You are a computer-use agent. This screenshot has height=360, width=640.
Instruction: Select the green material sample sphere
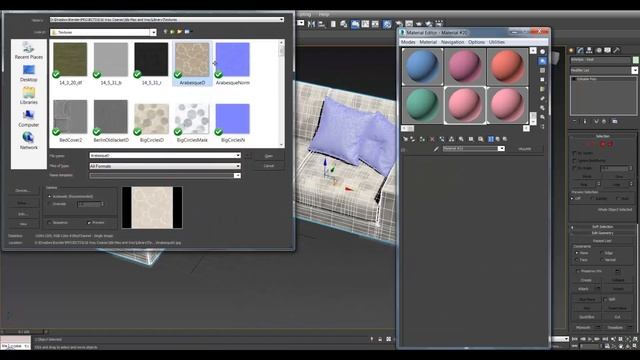coord(422,105)
